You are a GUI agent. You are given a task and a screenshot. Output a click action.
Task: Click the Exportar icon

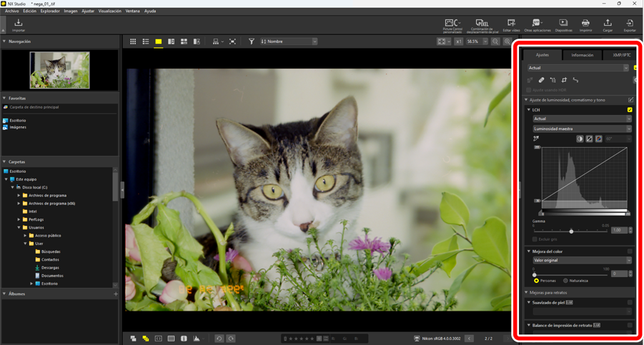(x=629, y=24)
